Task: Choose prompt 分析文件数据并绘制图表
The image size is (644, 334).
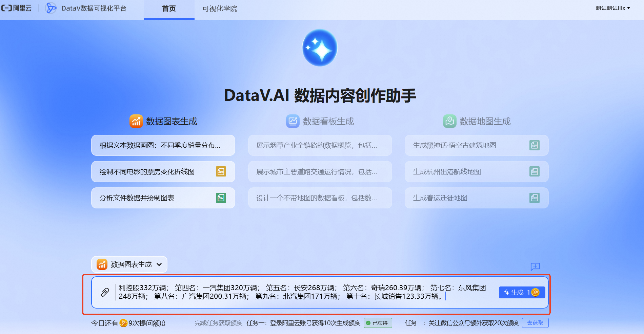Action: click(163, 198)
